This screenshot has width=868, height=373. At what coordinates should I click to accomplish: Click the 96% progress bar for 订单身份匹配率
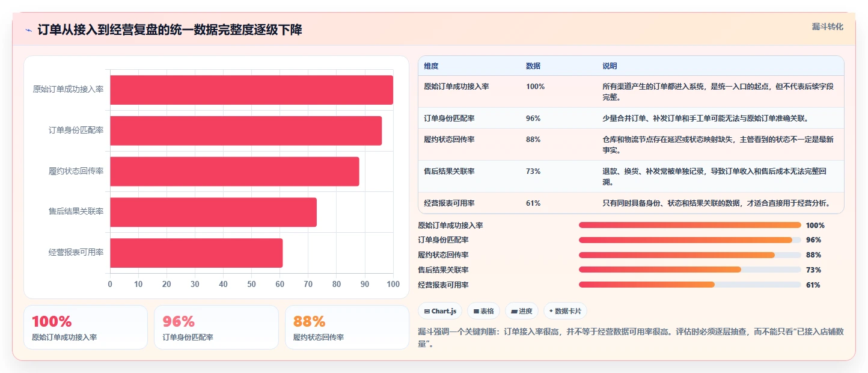point(690,240)
